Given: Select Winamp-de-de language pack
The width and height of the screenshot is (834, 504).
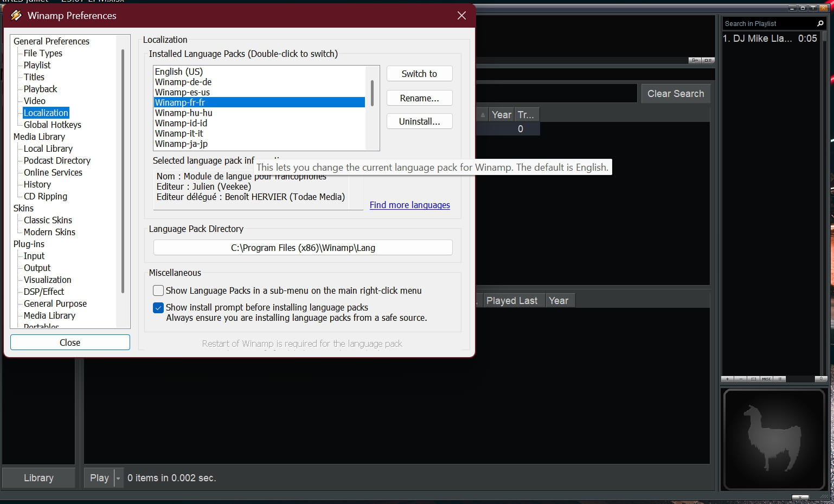Looking at the screenshot, I should click(259, 82).
